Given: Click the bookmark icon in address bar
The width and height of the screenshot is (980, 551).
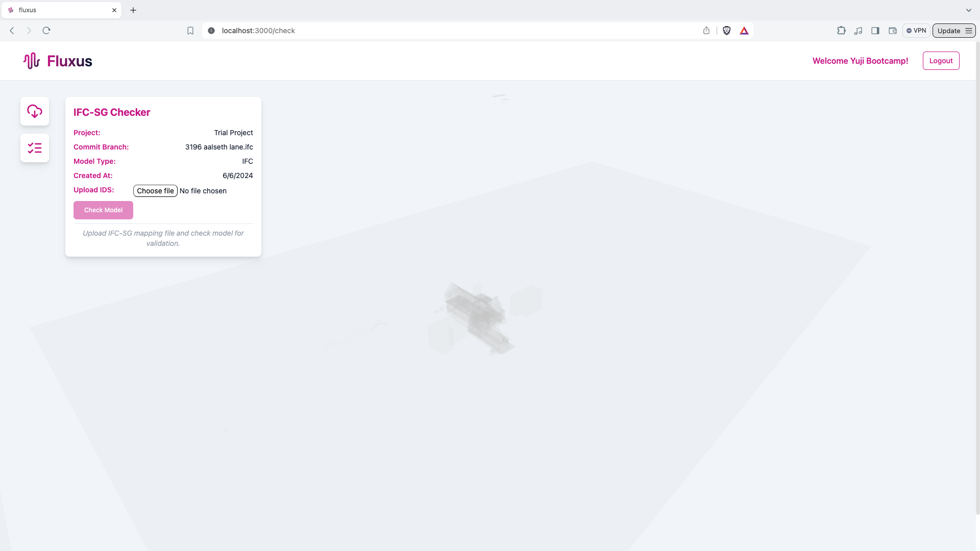Looking at the screenshot, I should click(x=190, y=31).
